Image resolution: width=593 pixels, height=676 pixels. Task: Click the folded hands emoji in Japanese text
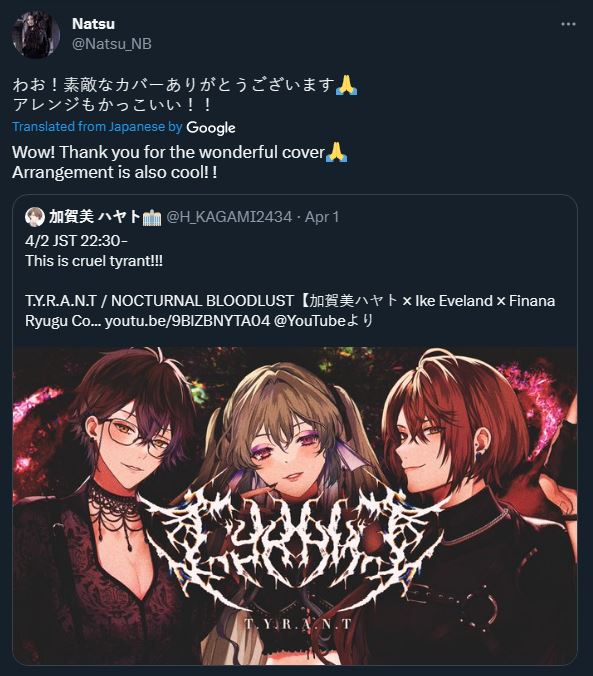click(347, 84)
